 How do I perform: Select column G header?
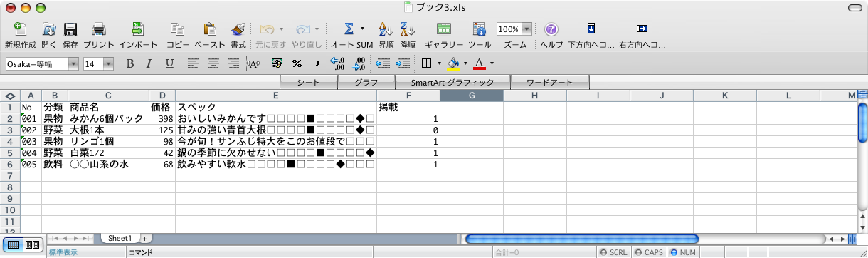coord(472,96)
